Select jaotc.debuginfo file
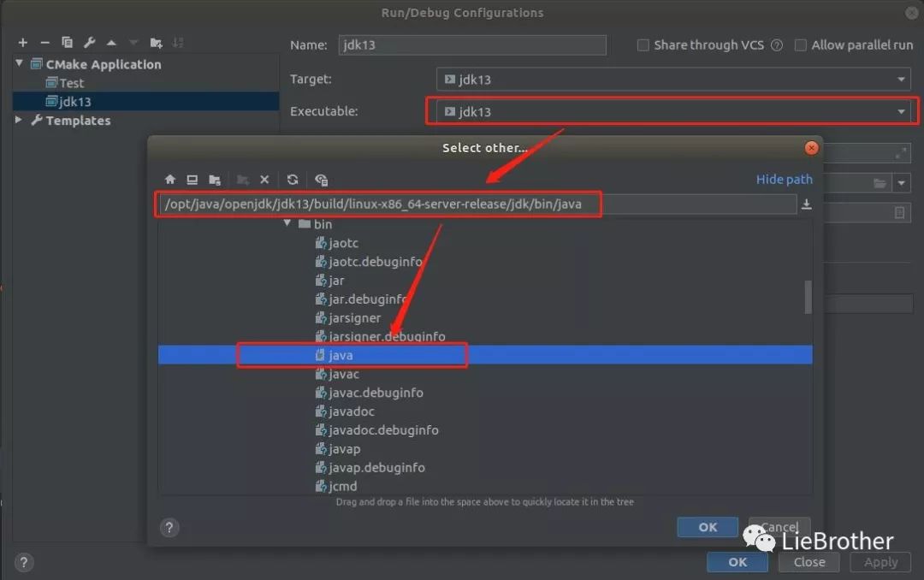924x580 pixels. (368, 262)
